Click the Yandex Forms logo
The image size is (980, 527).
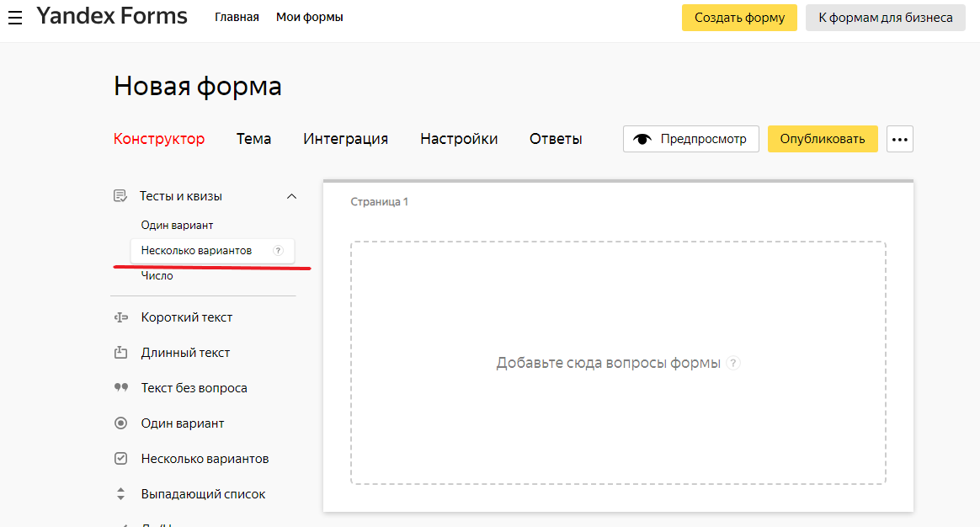pyautogui.click(x=112, y=16)
